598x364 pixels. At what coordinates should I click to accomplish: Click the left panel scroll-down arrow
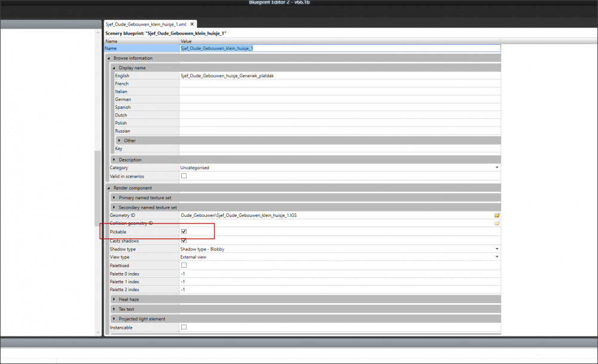[98, 332]
